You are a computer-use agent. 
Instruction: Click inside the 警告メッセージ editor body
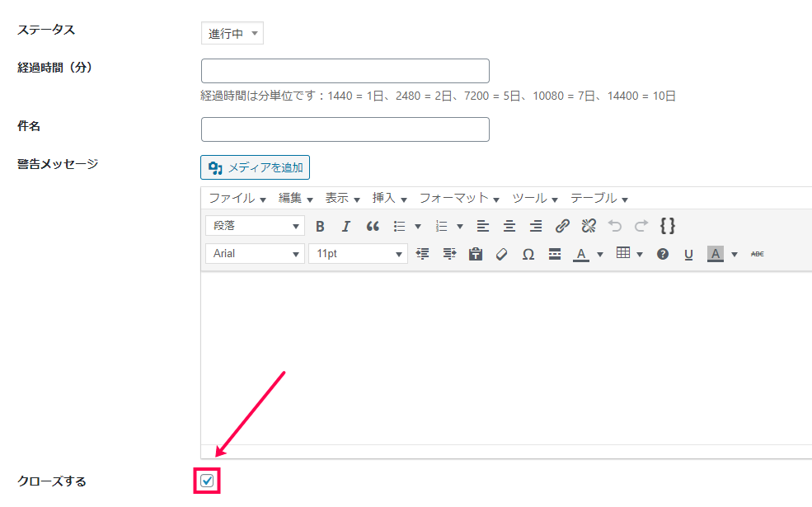click(x=506, y=357)
